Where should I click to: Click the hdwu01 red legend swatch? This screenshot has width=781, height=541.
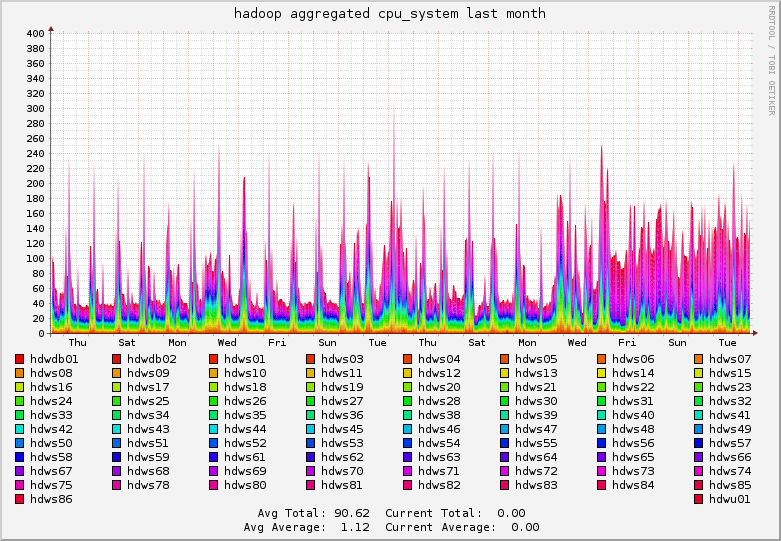pos(699,499)
